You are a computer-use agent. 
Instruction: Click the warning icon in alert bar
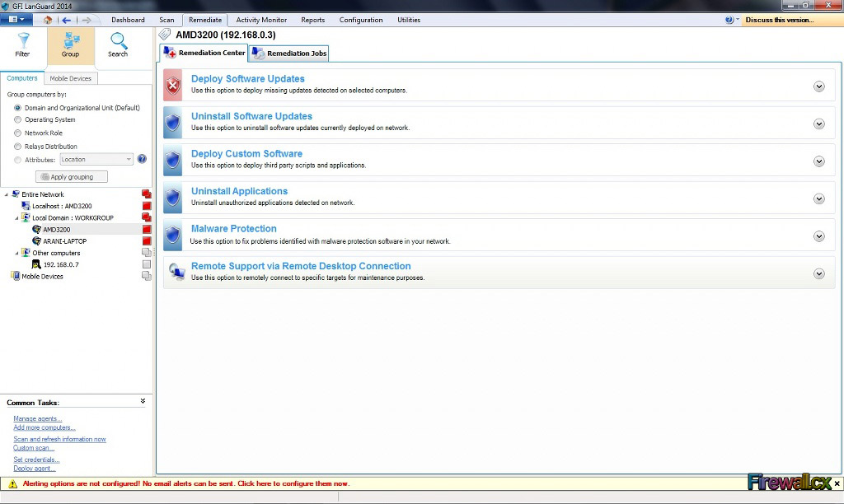pos(13,484)
